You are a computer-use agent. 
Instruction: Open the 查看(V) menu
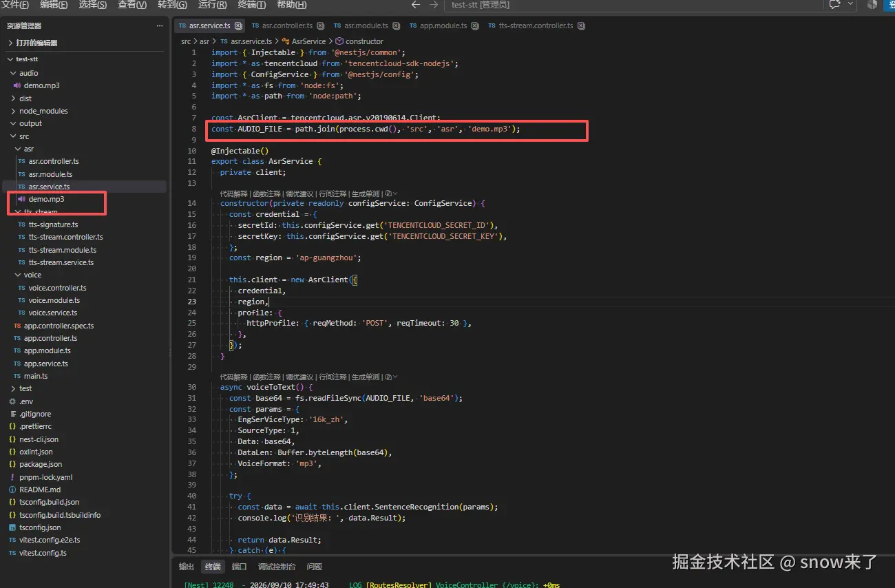[132, 5]
